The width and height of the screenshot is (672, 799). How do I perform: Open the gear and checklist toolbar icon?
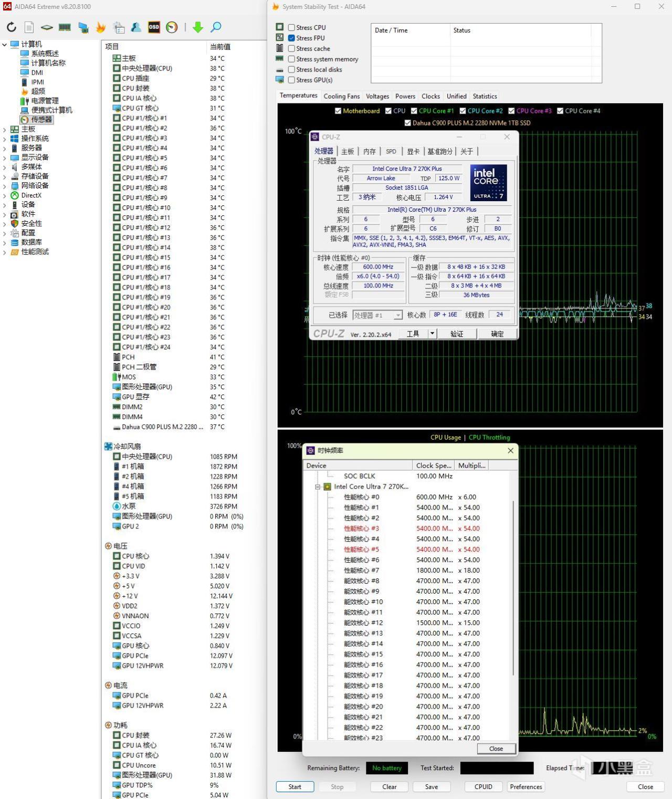click(119, 27)
